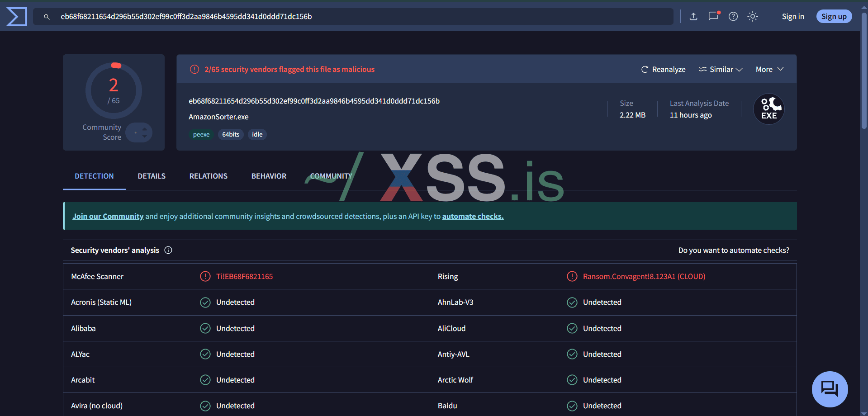This screenshot has width=868, height=416.
Task: Select the Relations tab
Action: click(208, 176)
